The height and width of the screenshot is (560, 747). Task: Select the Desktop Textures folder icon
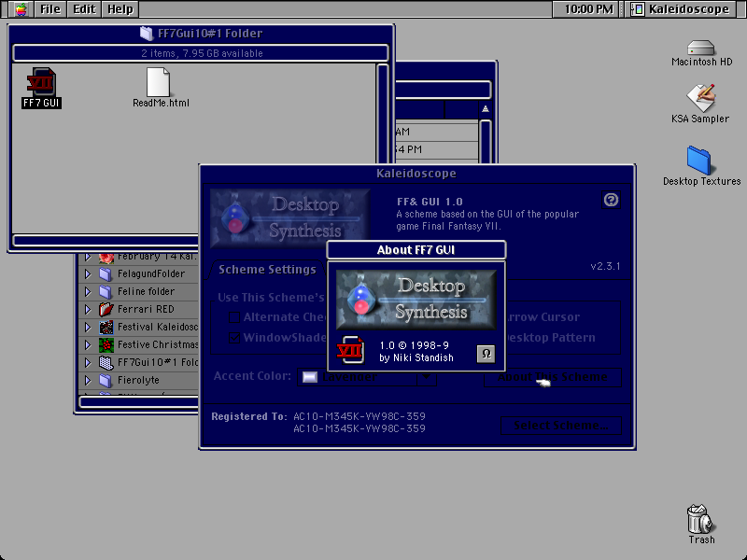coord(698,161)
